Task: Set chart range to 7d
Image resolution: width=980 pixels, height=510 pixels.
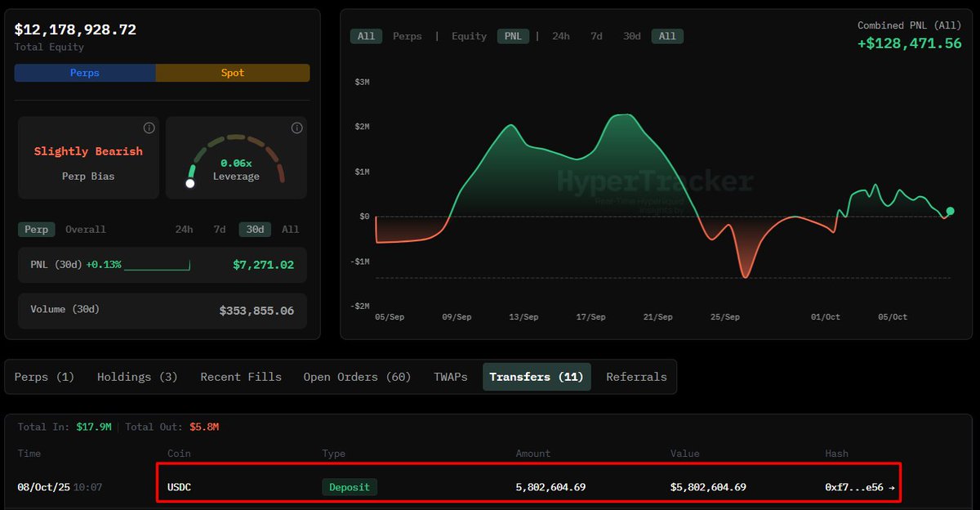Action: pos(597,36)
